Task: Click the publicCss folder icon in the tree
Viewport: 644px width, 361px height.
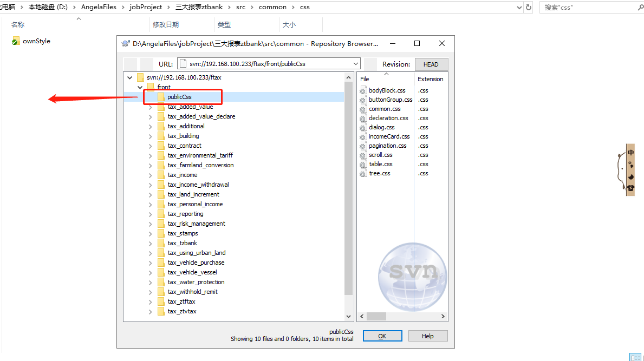Action: coord(161,96)
